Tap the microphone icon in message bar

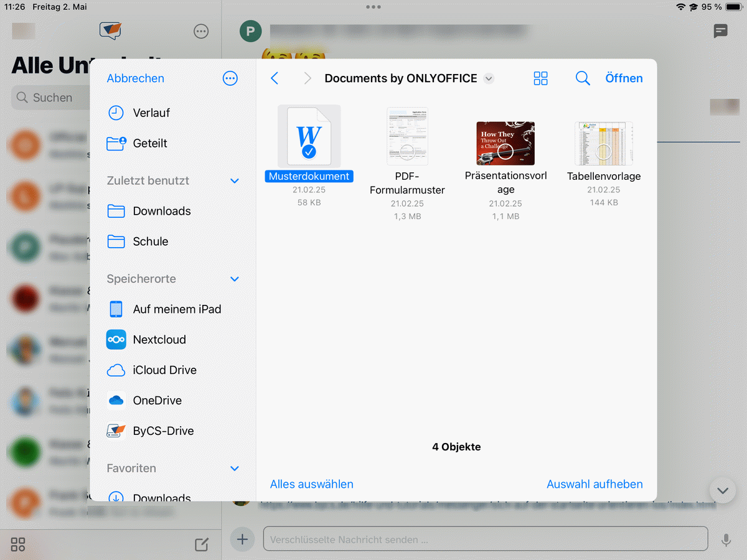pyautogui.click(x=725, y=540)
